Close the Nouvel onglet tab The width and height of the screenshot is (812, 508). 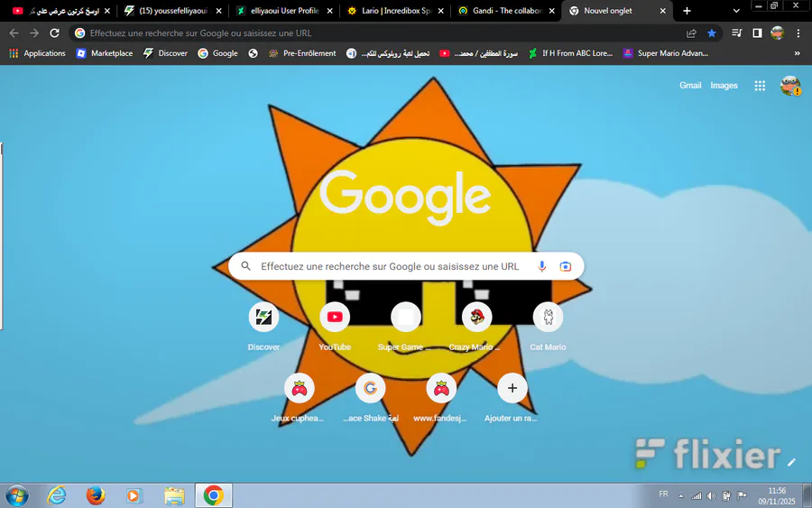[x=662, y=11]
